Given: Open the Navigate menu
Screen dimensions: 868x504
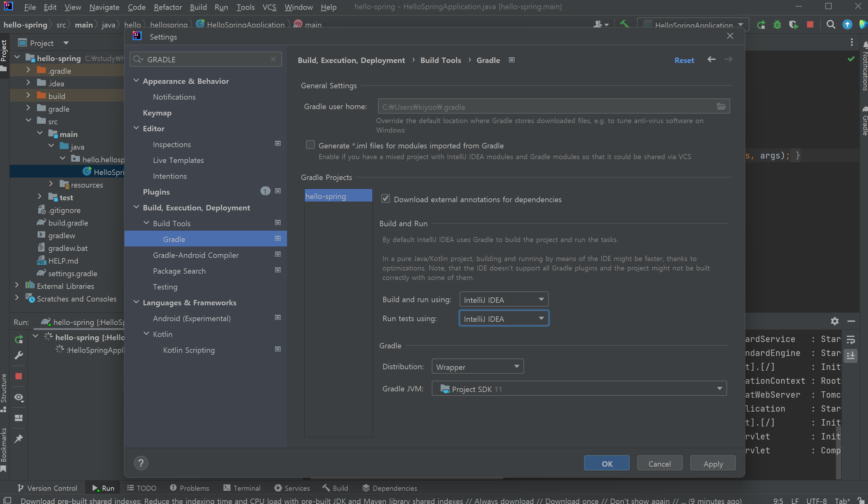Looking at the screenshot, I should click(104, 7).
